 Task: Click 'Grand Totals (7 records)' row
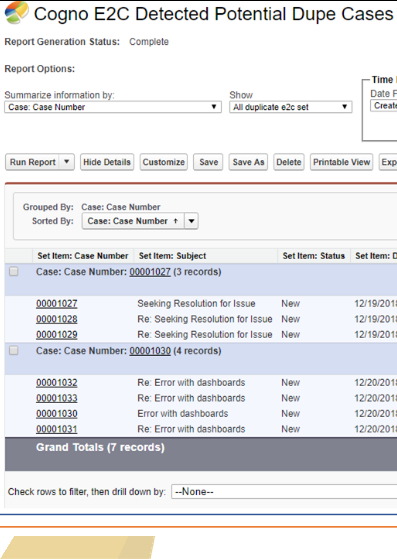pos(201,454)
